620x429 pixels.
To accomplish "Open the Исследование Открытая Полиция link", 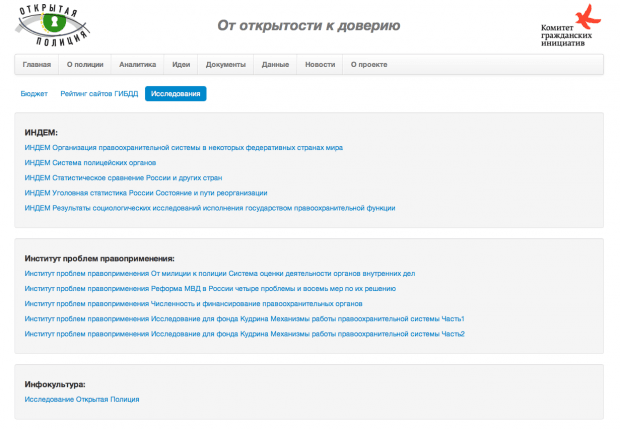I will [82, 399].
